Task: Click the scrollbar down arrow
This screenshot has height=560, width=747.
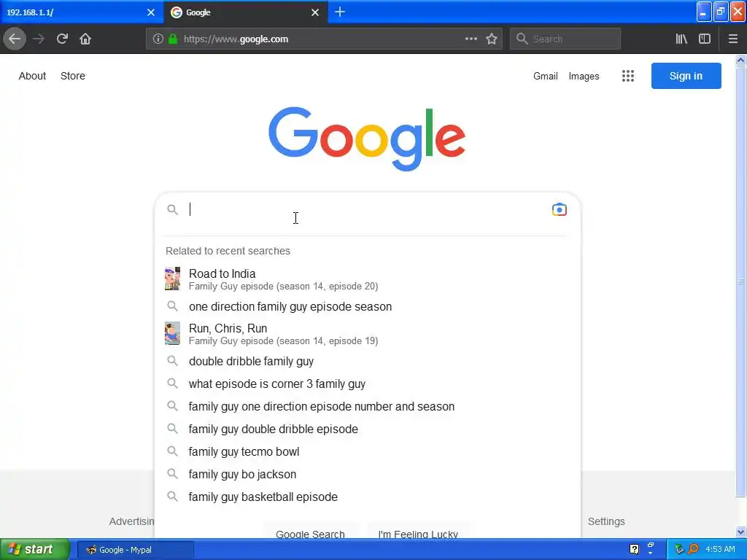Action: tap(740, 532)
